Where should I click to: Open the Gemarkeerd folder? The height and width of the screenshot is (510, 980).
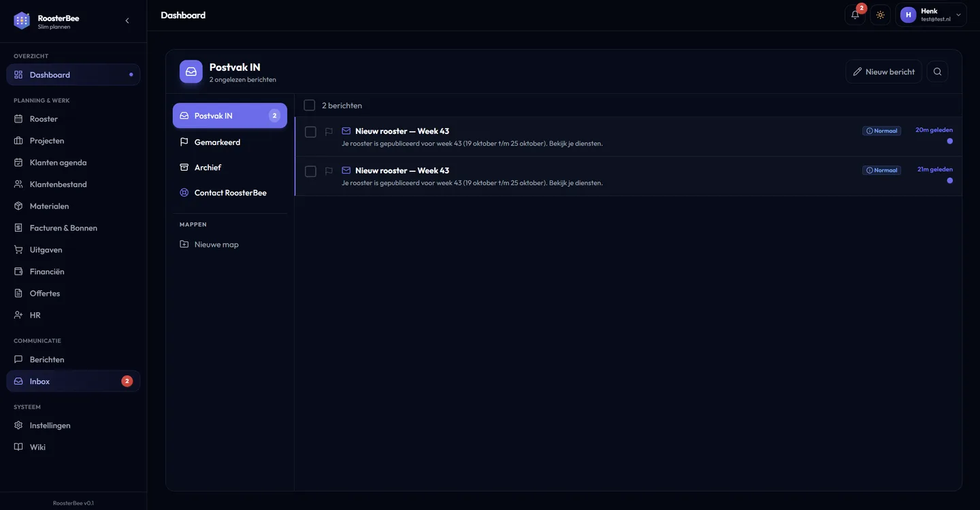pos(230,142)
